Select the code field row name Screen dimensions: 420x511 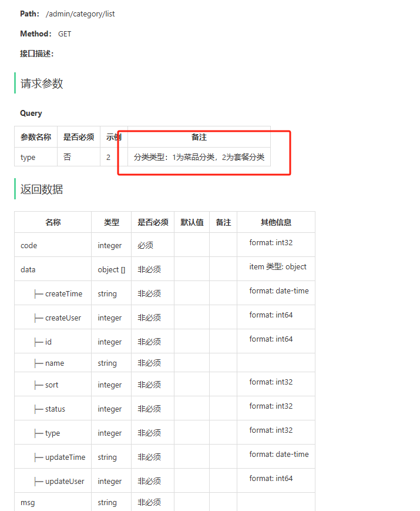pyautogui.click(x=29, y=246)
